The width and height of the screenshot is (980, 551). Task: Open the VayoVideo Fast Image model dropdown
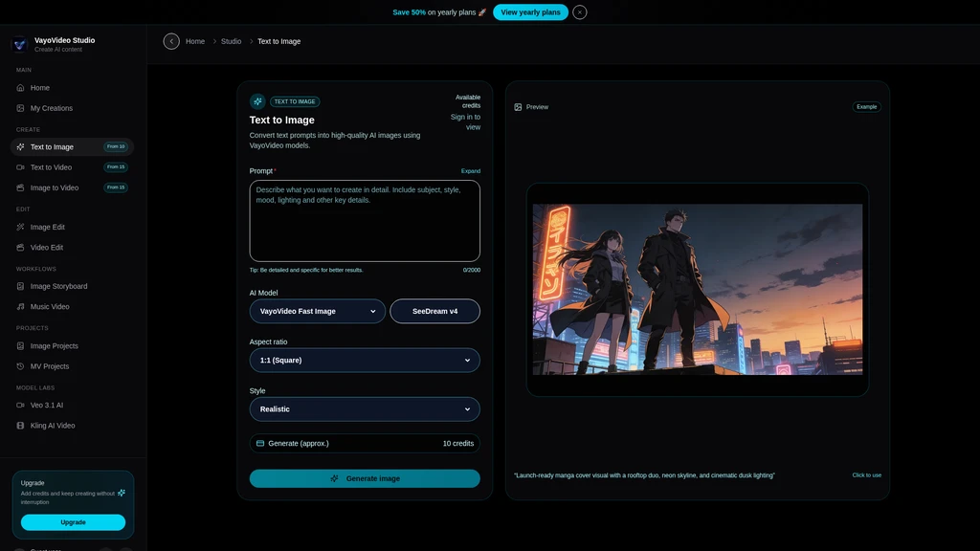click(318, 311)
